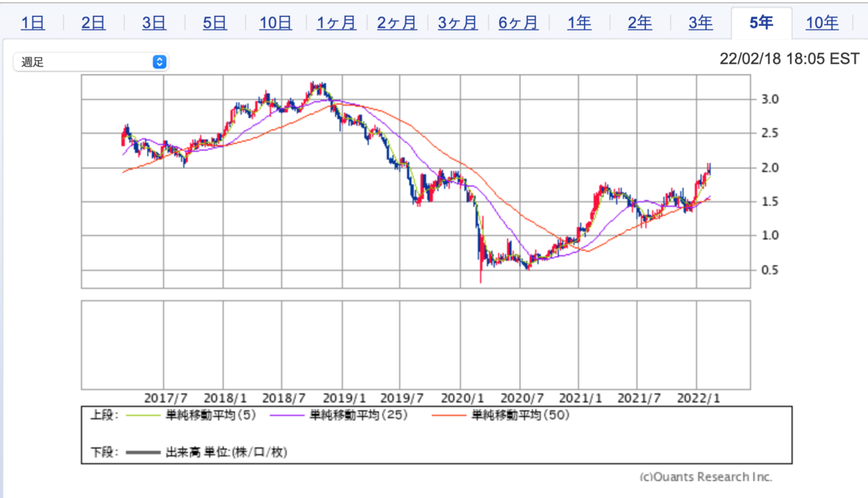Click the 2021/7 date axis label

(x=639, y=398)
